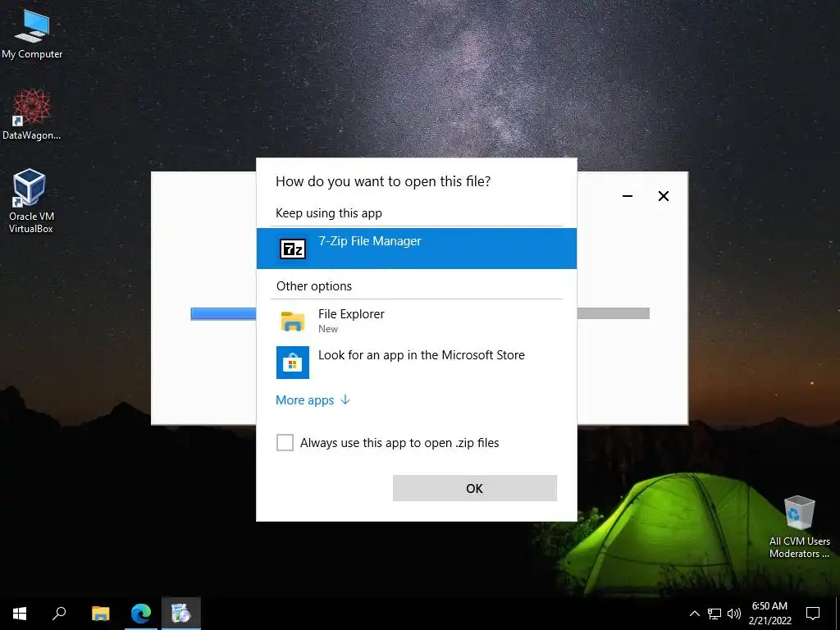Image resolution: width=840 pixels, height=630 pixels.
Task: Open the notification action center icon
Action: tap(813, 614)
